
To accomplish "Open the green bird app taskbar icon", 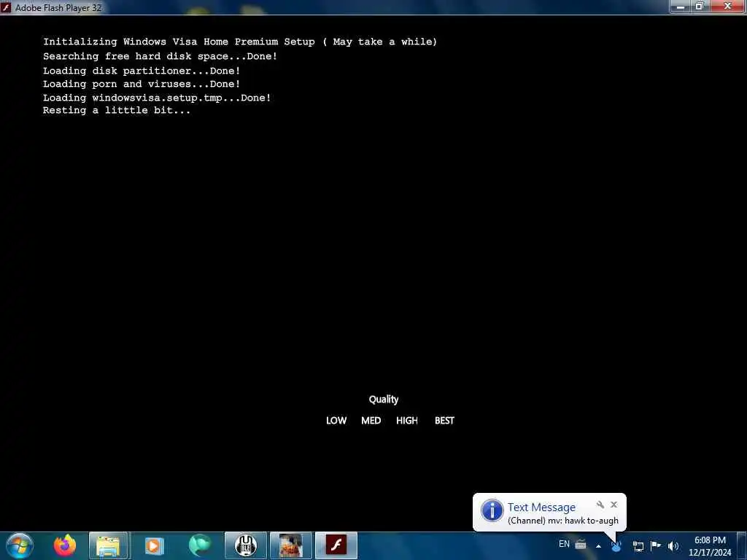I will point(200,545).
